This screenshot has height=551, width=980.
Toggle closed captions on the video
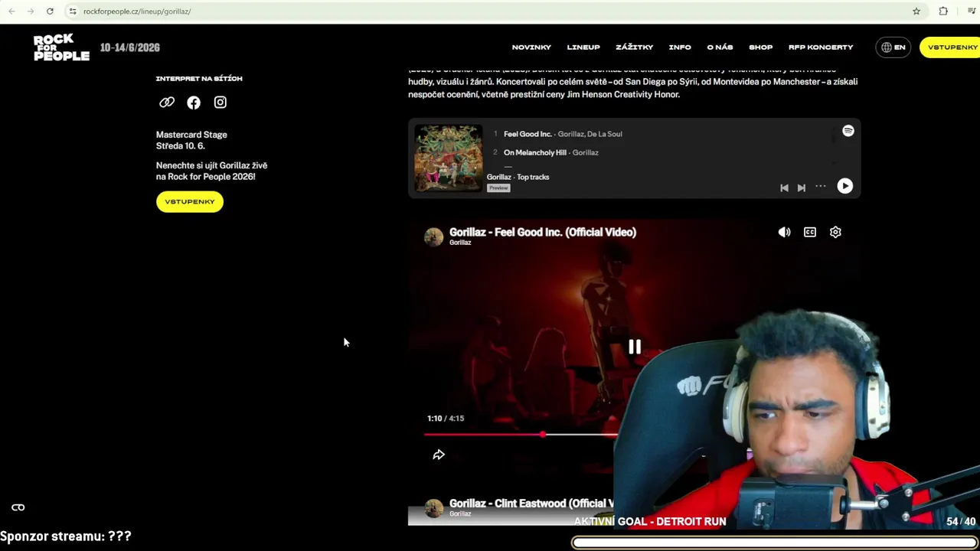pyautogui.click(x=810, y=232)
